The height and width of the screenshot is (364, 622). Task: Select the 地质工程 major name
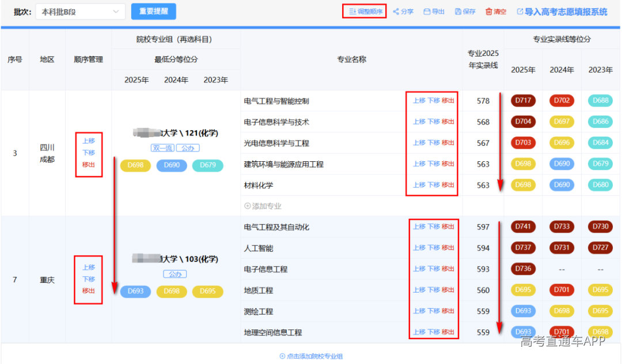pos(258,290)
